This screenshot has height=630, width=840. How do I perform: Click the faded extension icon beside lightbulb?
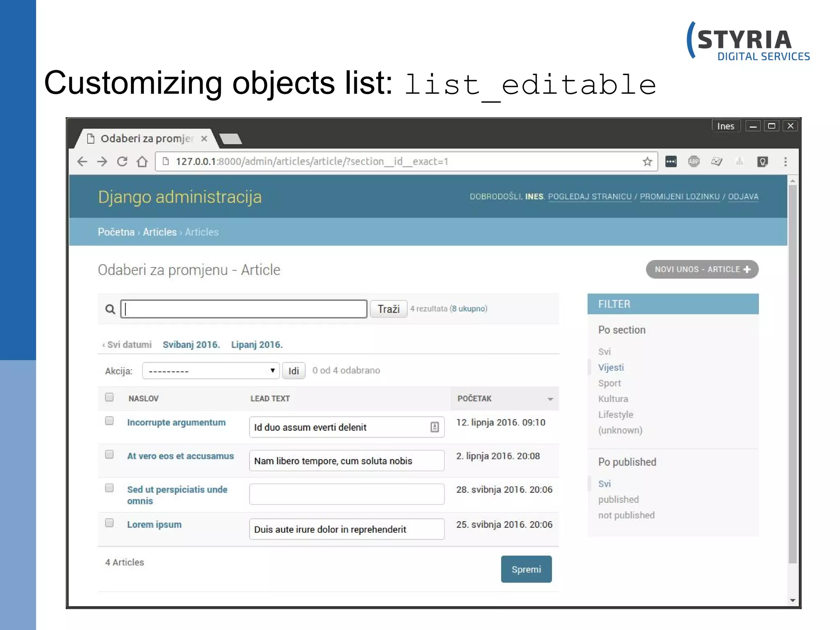(739, 162)
